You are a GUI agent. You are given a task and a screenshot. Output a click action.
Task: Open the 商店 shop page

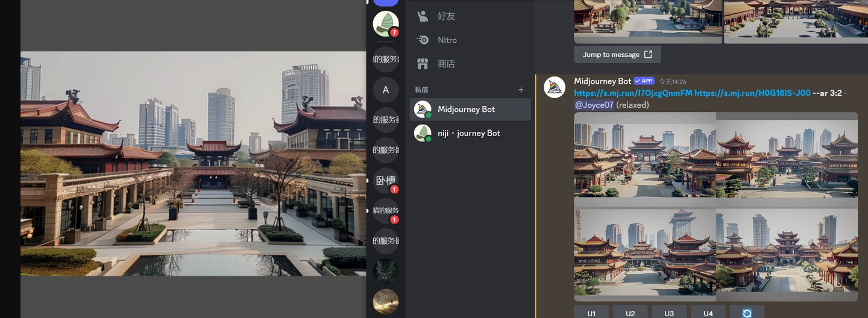pyautogui.click(x=470, y=64)
